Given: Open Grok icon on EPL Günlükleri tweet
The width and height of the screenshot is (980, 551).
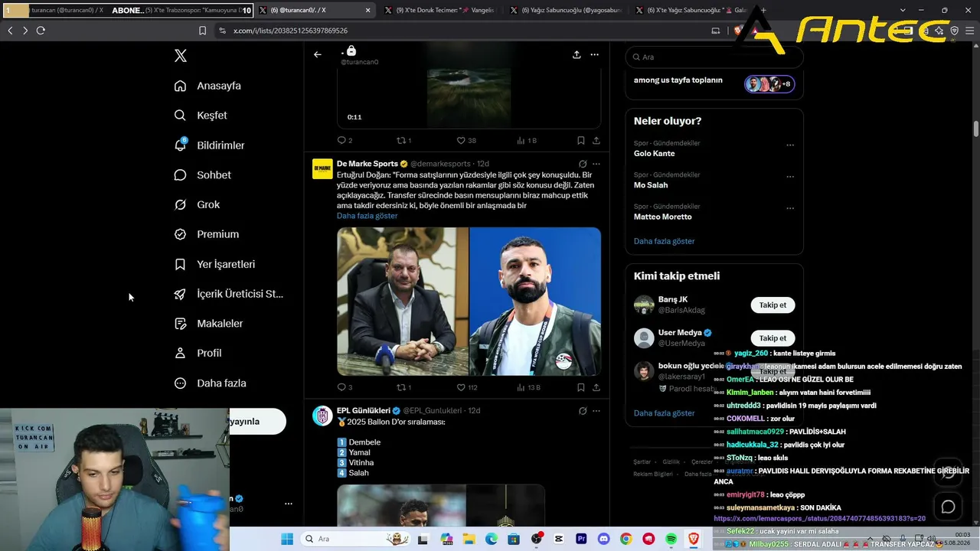Looking at the screenshot, I should click(x=583, y=411).
